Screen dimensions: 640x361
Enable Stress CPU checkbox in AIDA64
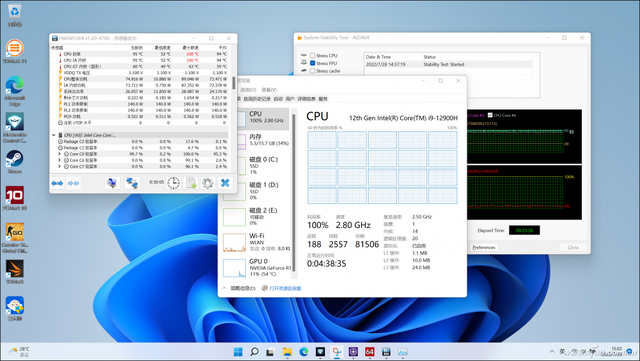tap(312, 56)
